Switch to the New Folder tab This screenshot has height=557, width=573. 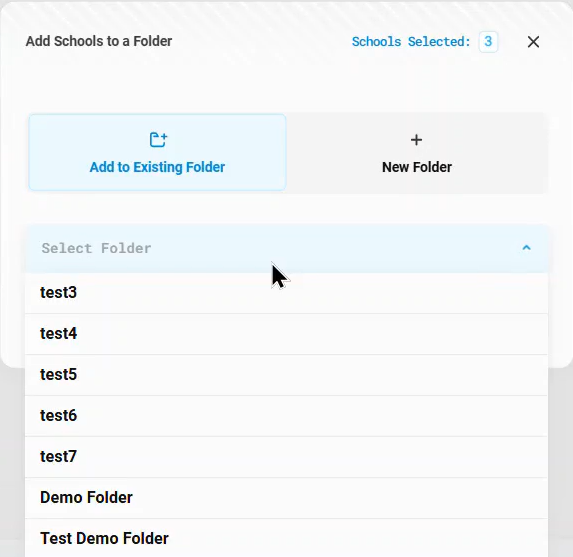pyautogui.click(x=417, y=152)
